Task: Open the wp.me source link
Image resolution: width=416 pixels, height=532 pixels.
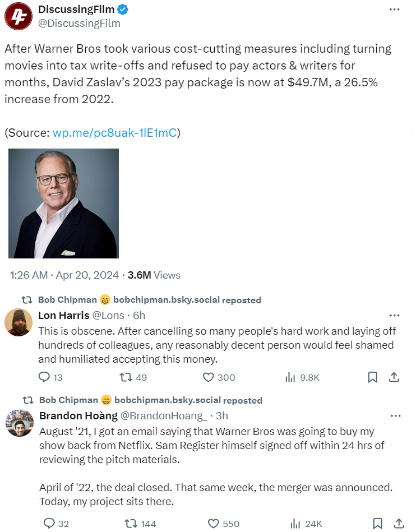Action: click(x=114, y=133)
